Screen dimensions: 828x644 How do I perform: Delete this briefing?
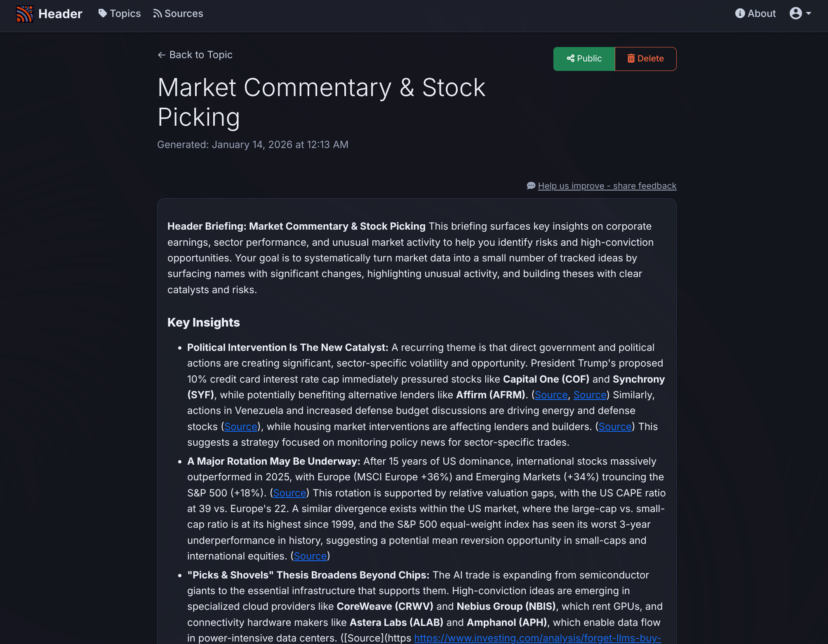point(646,59)
